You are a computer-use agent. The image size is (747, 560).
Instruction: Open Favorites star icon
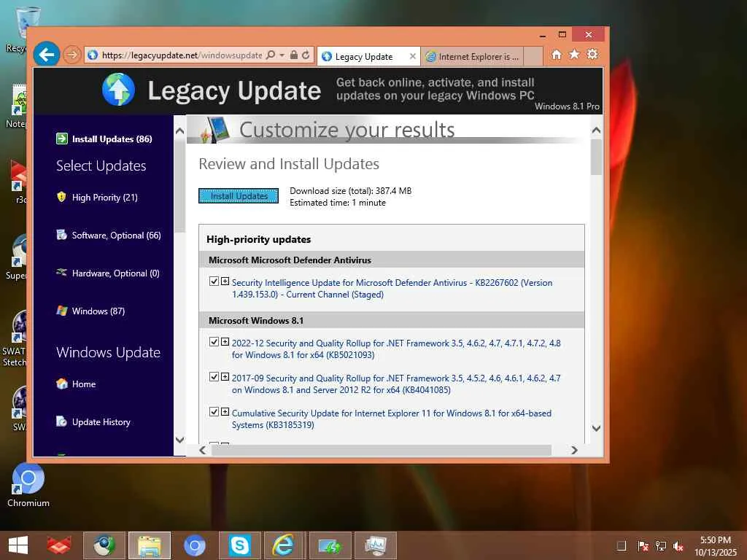pos(575,54)
